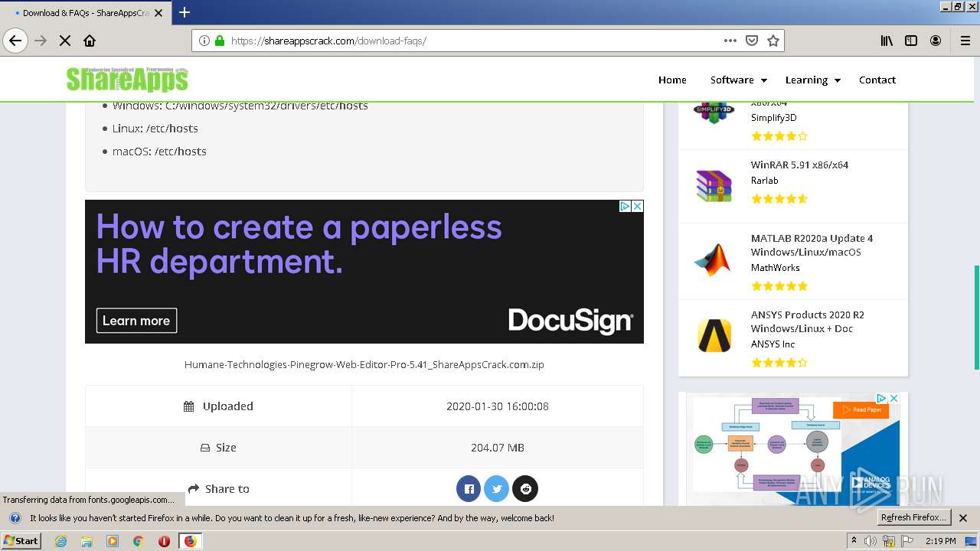Open the Library icon in toolbar
Screen dimensions: 980x551
887,41
